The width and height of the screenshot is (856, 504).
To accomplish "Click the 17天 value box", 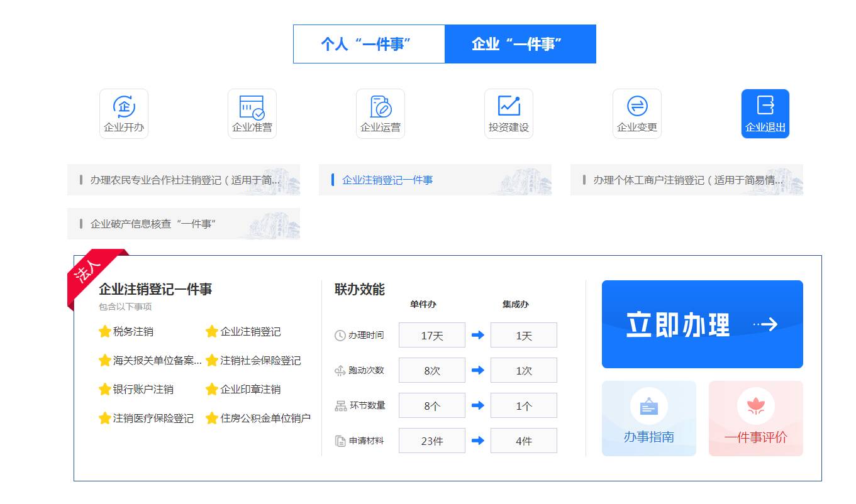I will (x=432, y=335).
